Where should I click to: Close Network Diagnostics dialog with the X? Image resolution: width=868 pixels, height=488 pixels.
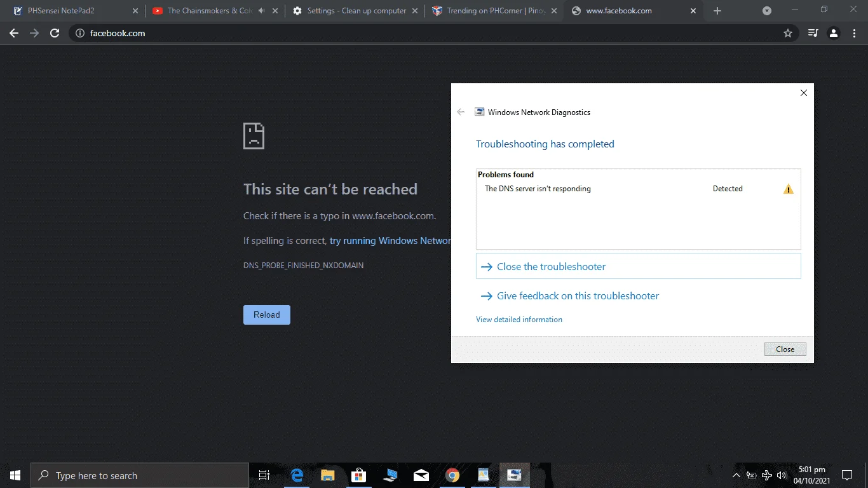[803, 93]
